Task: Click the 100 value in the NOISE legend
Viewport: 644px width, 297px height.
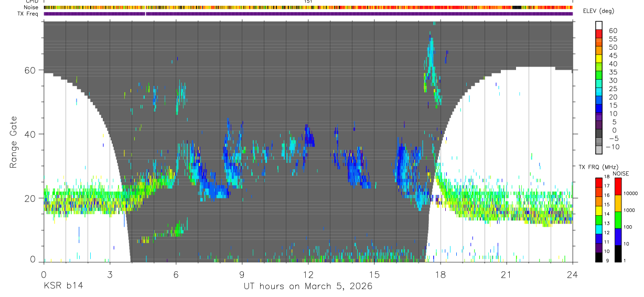Action: point(629,227)
